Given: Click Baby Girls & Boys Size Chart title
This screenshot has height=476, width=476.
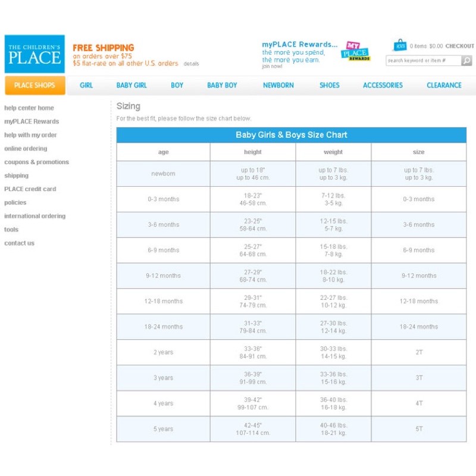Looking at the screenshot, I should [292, 135].
